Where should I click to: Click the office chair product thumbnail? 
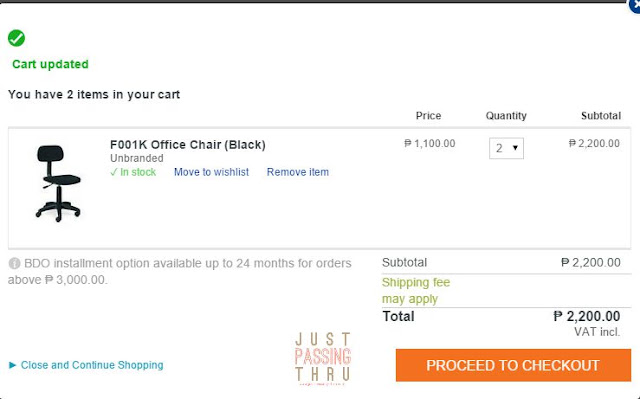click(x=58, y=183)
